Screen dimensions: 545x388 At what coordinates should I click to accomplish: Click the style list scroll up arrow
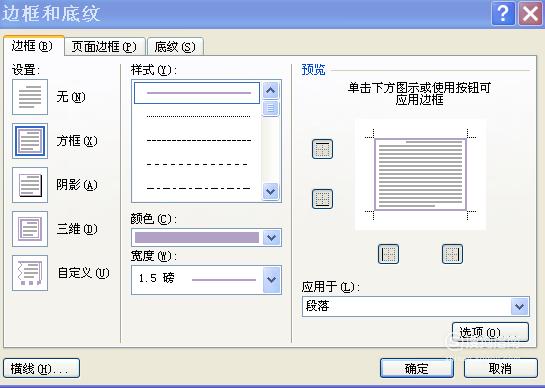pos(271,91)
